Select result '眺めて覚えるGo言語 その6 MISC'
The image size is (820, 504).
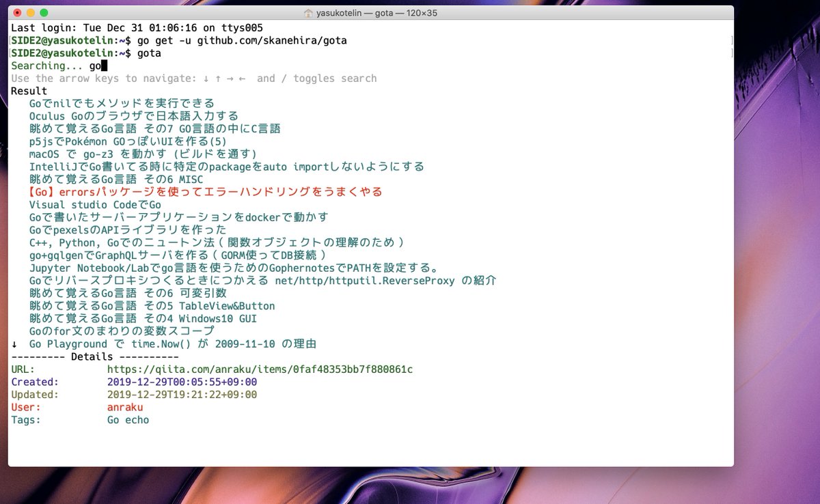click(x=116, y=179)
